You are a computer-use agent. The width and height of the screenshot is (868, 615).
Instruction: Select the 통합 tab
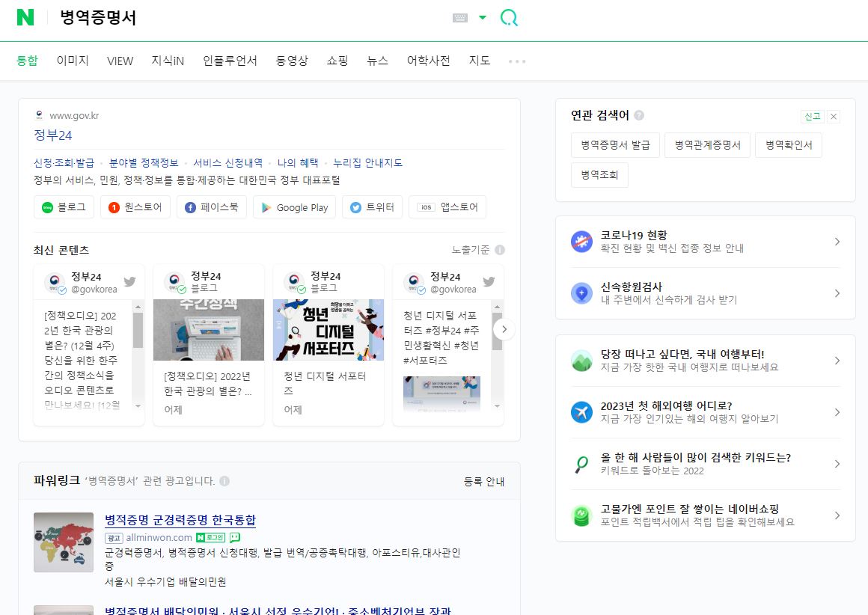[x=27, y=61]
